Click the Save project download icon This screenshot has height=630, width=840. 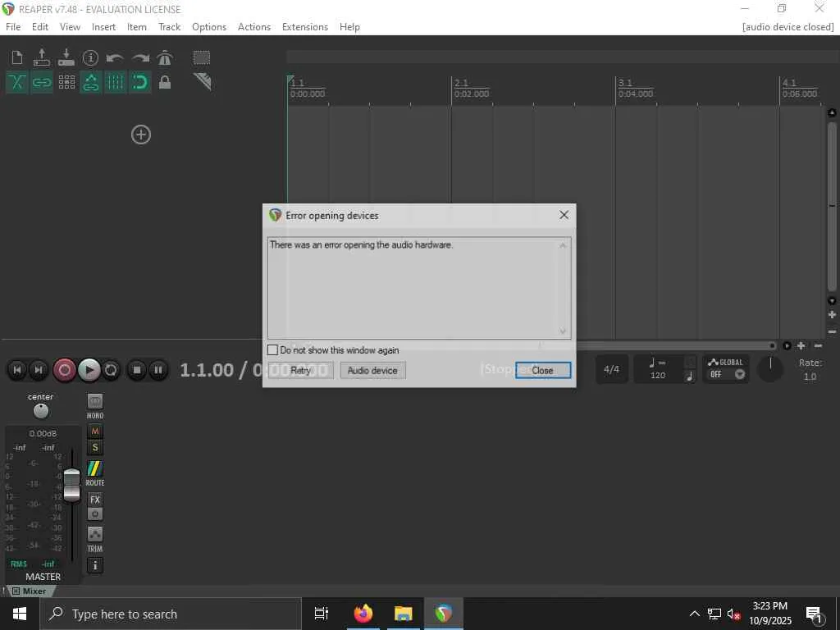point(66,57)
